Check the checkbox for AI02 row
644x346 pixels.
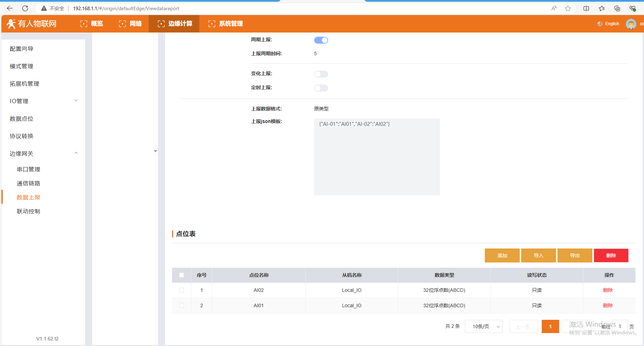(x=182, y=290)
